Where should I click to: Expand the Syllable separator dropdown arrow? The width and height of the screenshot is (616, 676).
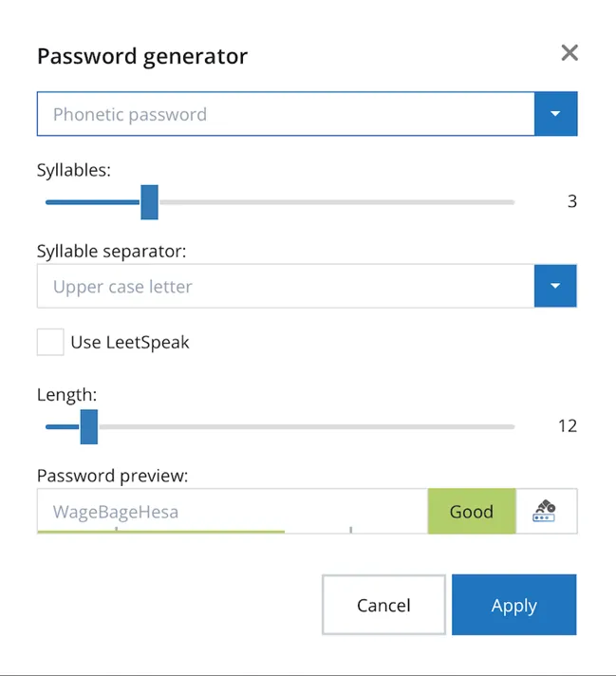point(555,286)
